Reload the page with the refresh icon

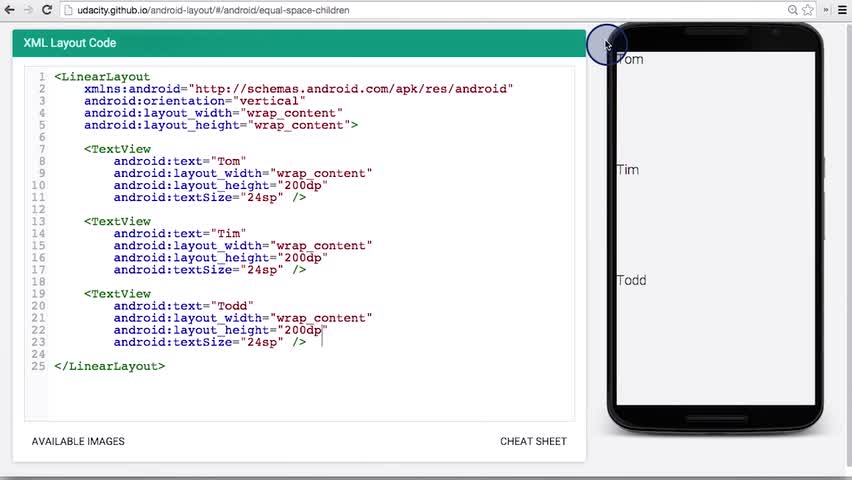coord(47,10)
